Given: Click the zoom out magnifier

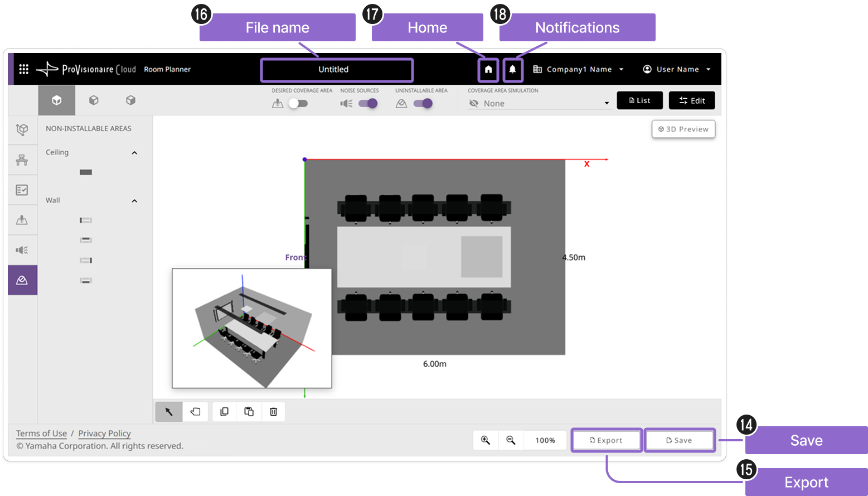Looking at the screenshot, I should pyautogui.click(x=511, y=440).
